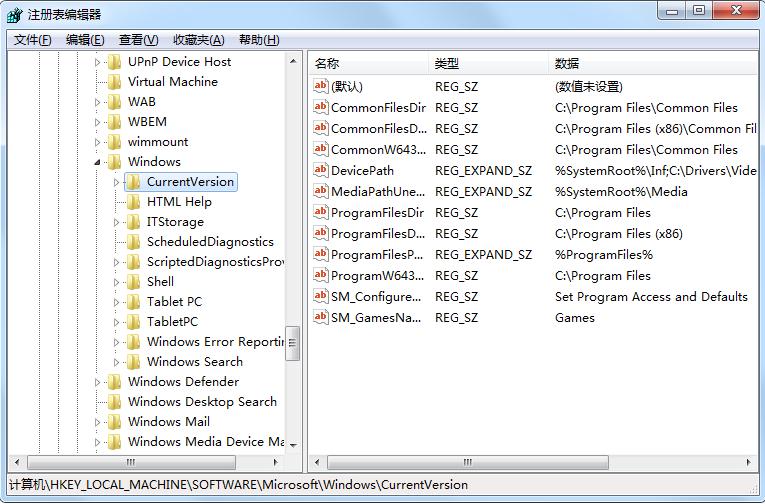Click the string icon next to DevicePath
765x504 pixels.
click(321, 170)
